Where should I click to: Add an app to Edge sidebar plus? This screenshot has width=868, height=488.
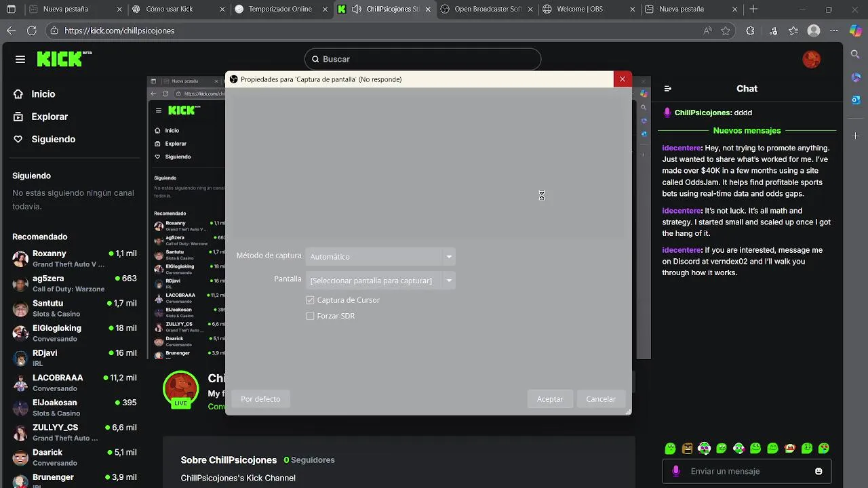855,136
